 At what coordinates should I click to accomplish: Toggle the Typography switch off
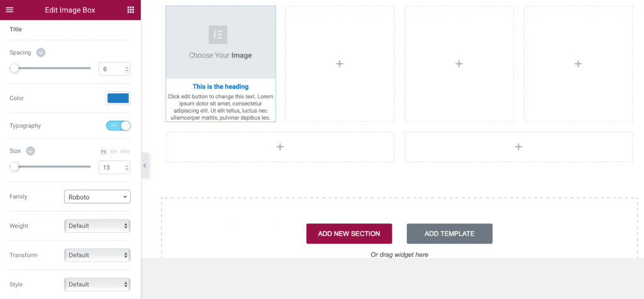pyautogui.click(x=118, y=126)
